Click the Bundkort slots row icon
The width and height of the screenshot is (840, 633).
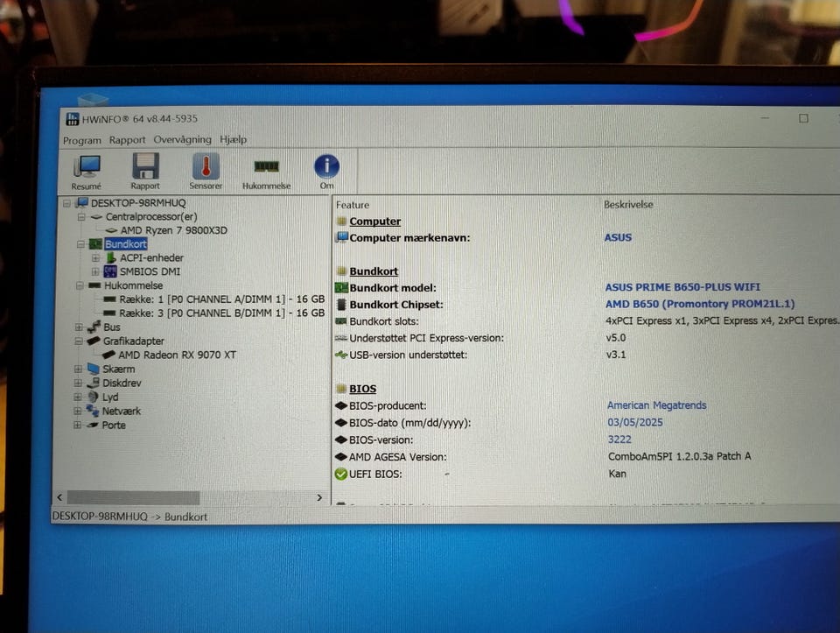pos(341,321)
